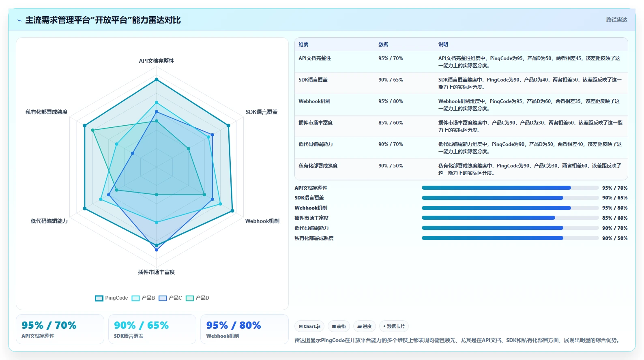The width and height of the screenshot is (644, 360).
Task: Click the 维度 column header
Action: [303, 45]
